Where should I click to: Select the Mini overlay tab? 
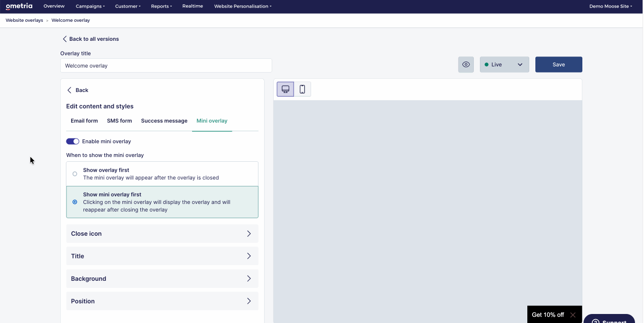coord(212,121)
